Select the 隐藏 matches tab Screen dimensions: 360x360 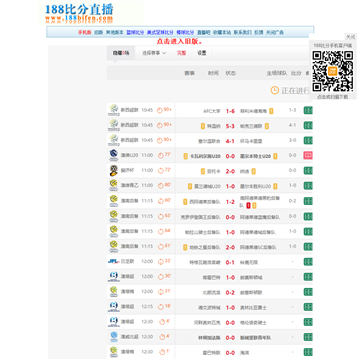[x=121, y=53]
